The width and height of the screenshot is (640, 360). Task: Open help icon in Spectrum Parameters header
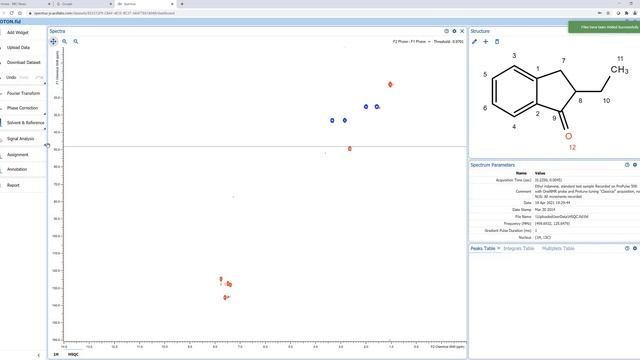[x=627, y=165]
